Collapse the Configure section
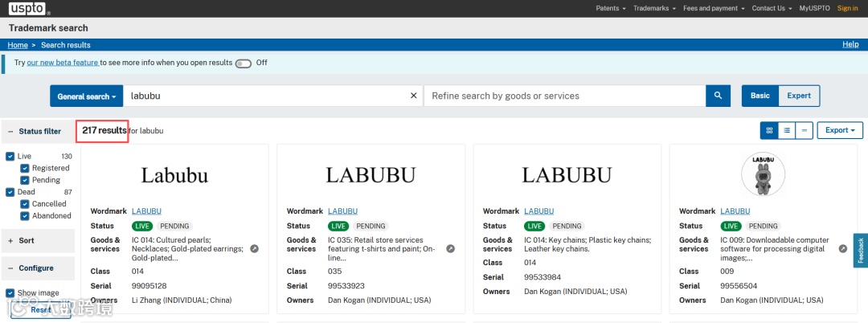Image resolution: width=868 pixels, height=323 pixels. 39,268
